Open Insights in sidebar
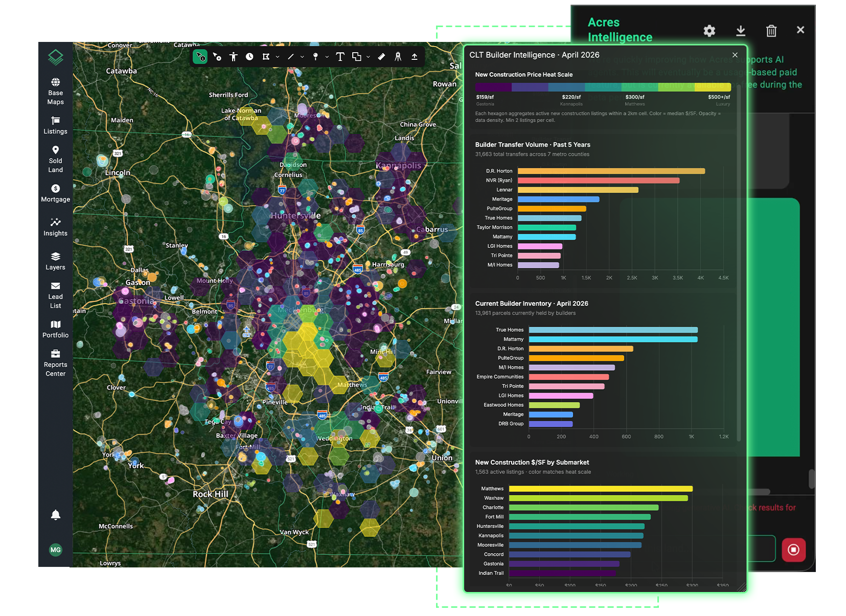Image resolution: width=846 pixels, height=616 pixels. [55, 227]
